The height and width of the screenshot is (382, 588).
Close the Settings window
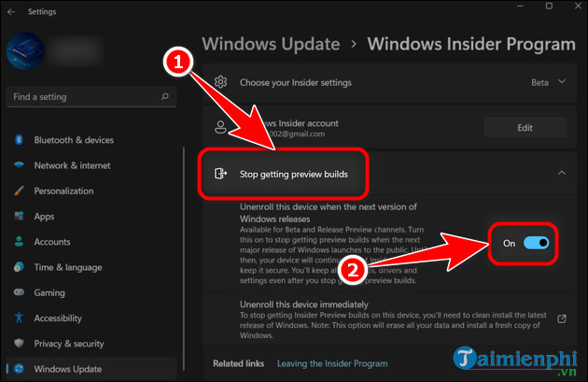(579, 6)
